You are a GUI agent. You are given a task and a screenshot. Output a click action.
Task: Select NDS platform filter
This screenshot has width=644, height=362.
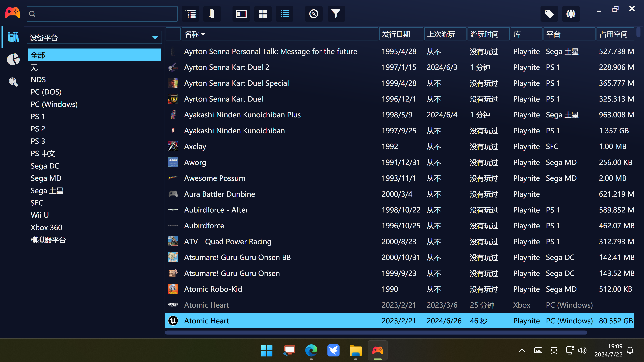coord(94,80)
